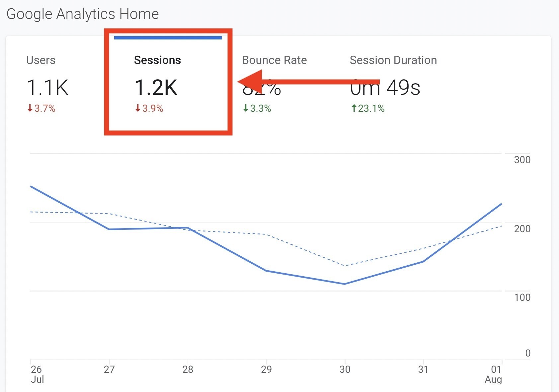Click the Session Duration 0m 49s value

point(385,87)
